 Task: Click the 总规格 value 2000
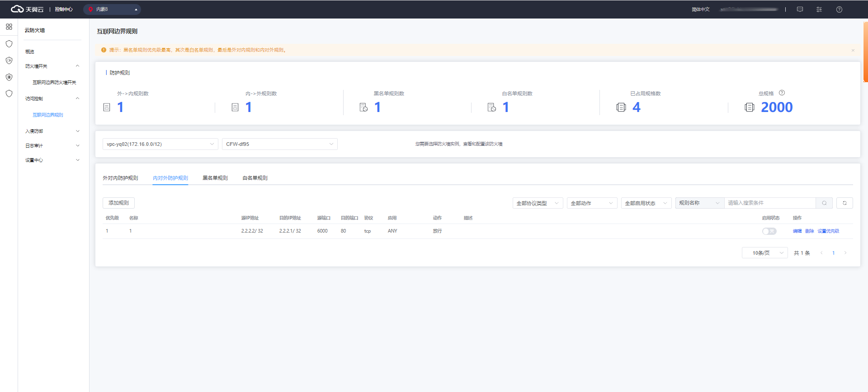[777, 107]
